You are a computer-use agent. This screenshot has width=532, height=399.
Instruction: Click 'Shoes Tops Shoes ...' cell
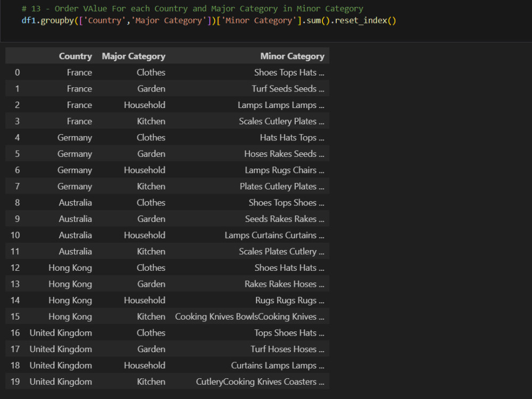click(x=286, y=203)
